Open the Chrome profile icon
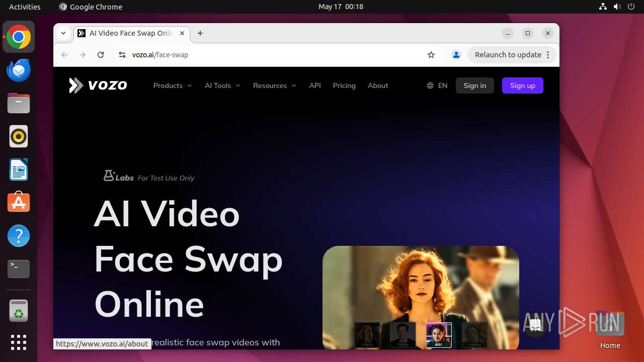644x362 pixels. tap(456, 55)
